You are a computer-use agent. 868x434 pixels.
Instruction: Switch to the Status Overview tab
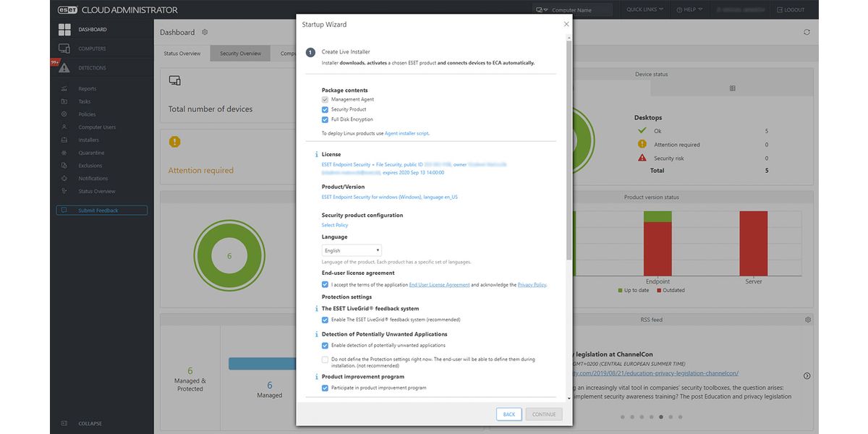pyautogui.click(x=182, y=54)
